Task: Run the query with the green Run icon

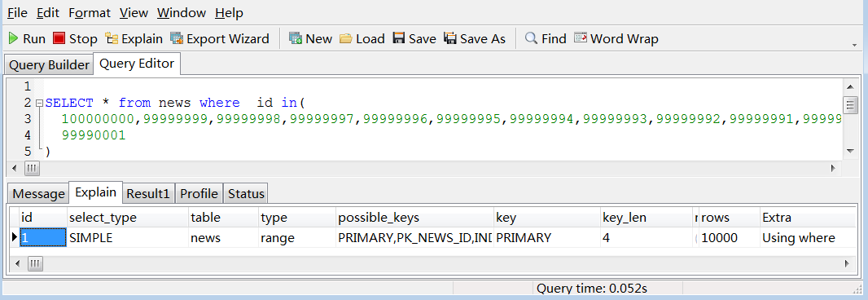Action: pos(27,39)
